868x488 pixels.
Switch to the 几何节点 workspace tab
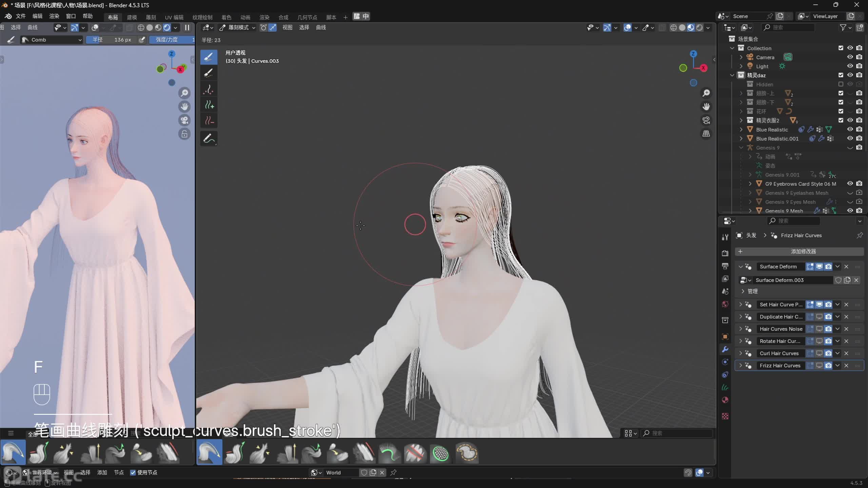(x=307, y=17)
